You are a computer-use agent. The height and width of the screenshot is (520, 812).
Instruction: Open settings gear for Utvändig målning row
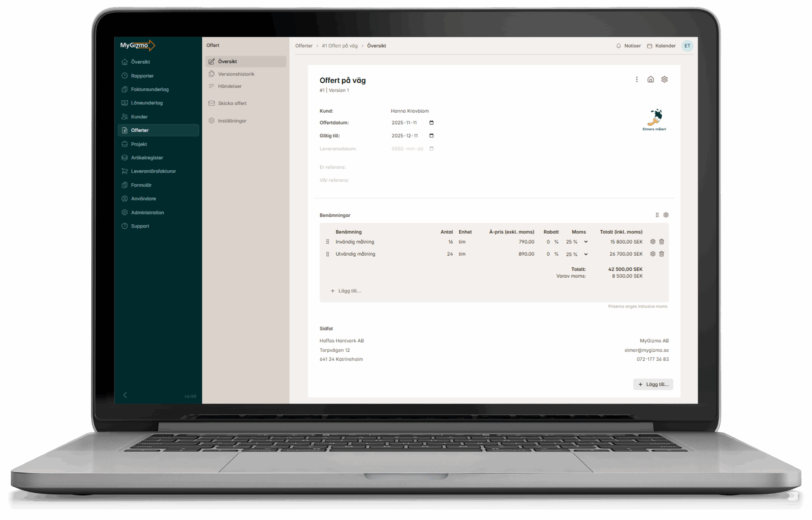653,254
